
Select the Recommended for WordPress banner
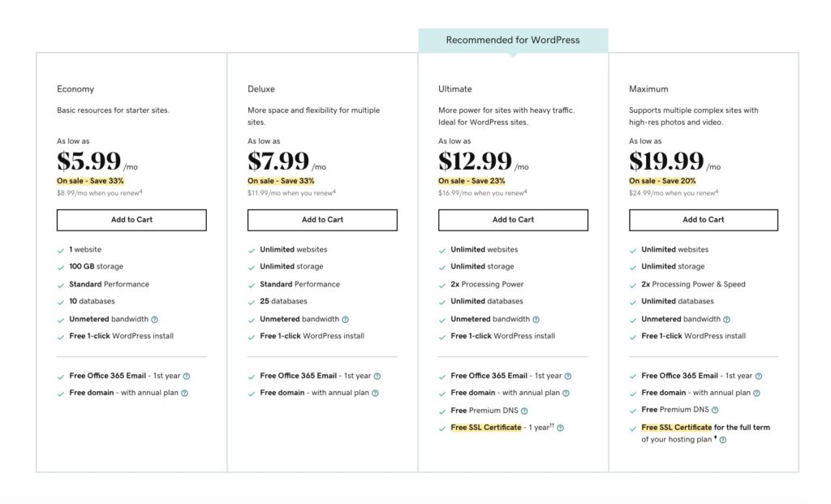point(513,41)
